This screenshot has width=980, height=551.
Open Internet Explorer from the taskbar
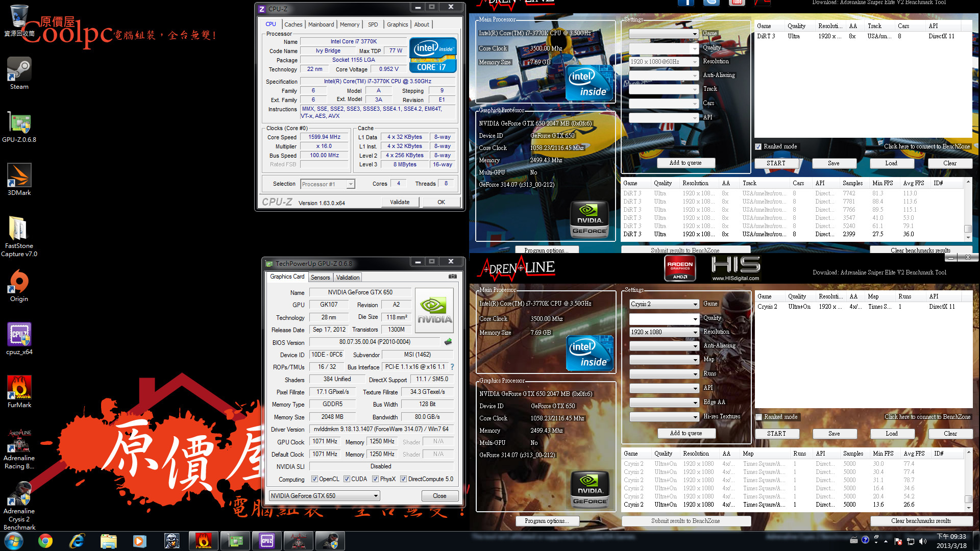click(x=77, y=541)
